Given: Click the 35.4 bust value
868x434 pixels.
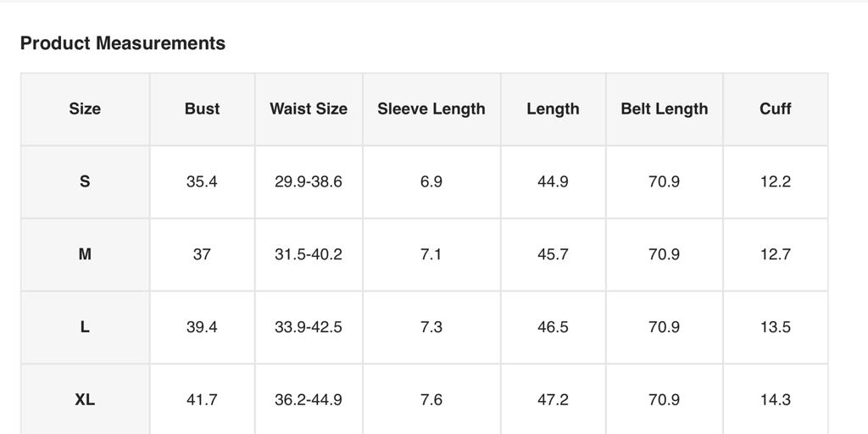Looking at the screenshot, I should [x=202, y=181].
